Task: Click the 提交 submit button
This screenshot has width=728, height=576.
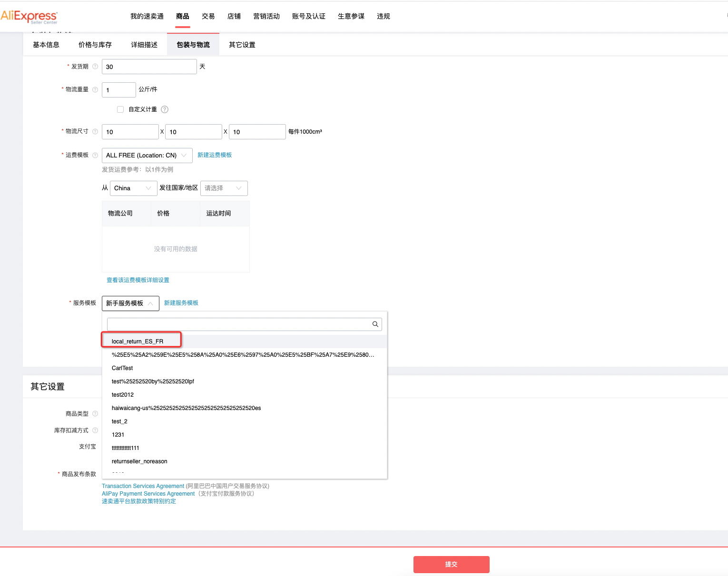Action: click(x=452, y=565)
